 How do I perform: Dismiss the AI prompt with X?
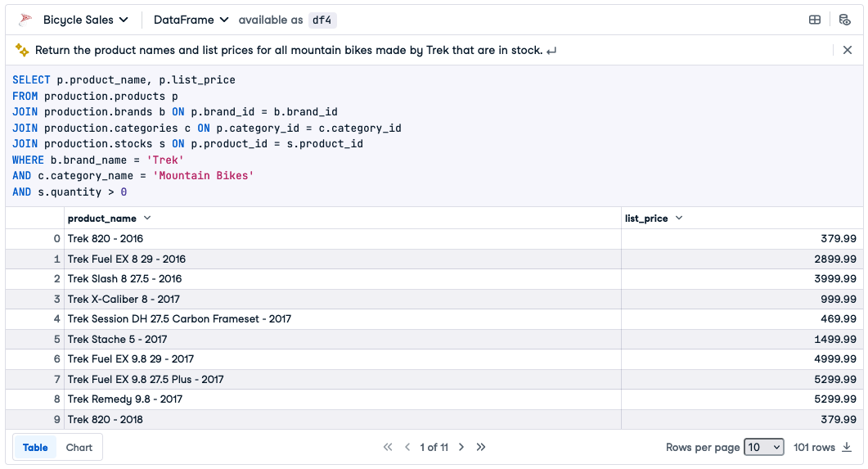[847, 51]
